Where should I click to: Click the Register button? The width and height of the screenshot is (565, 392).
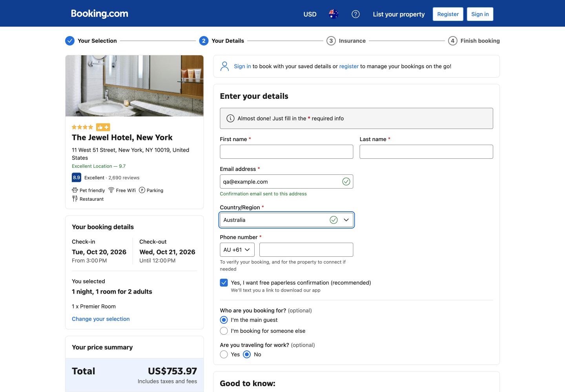point(448,14)
